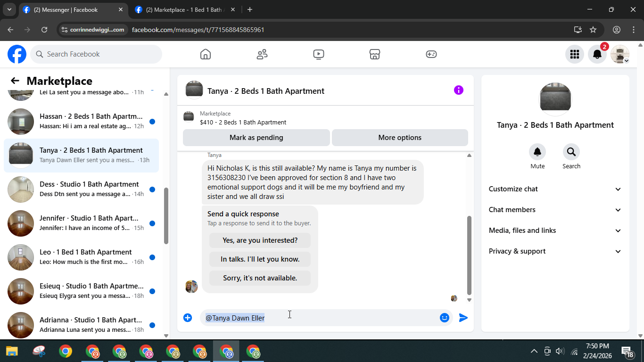Click the page scrollbar down arrow
644x362 pixels.
640,336
